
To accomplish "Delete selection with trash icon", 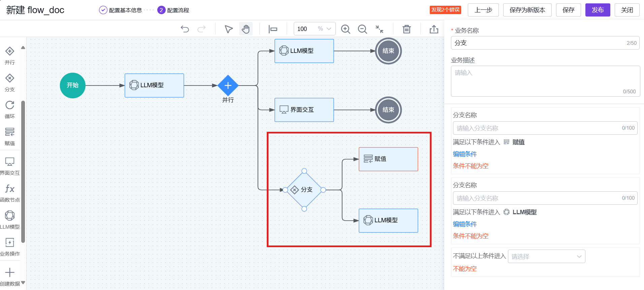I will (x=407, y=29).
